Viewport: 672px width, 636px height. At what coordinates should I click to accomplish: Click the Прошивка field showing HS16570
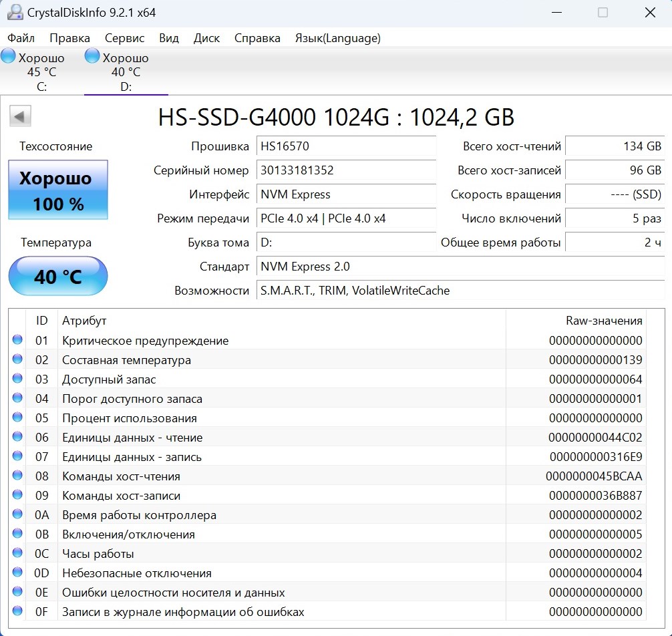(x=346, y=146)
